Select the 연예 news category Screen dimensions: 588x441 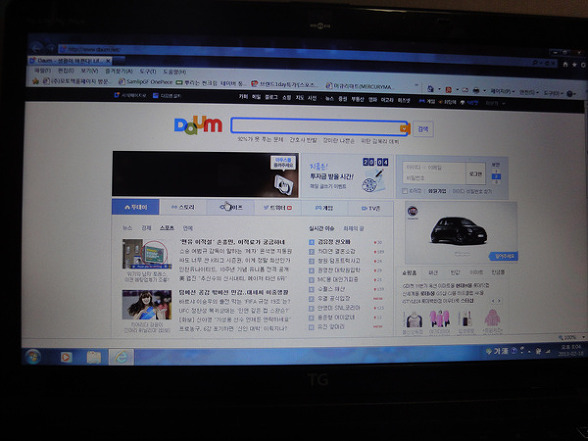pos(188,228)
